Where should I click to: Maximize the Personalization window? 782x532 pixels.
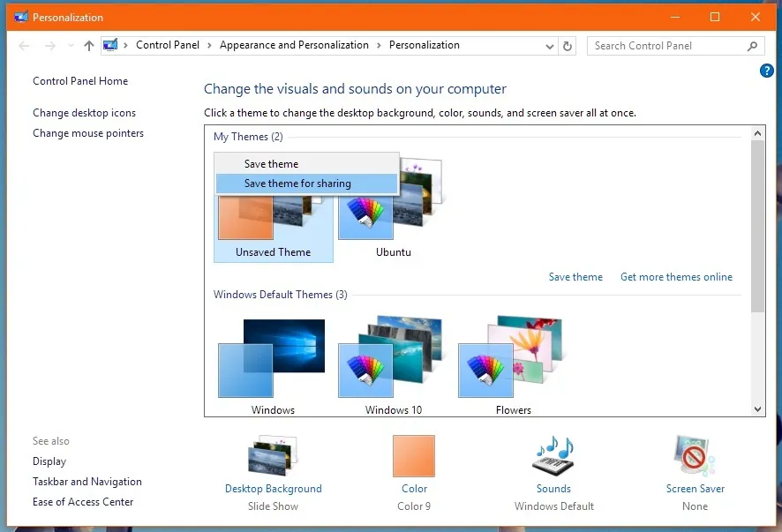pyautogui.click(x=715, y=17)
